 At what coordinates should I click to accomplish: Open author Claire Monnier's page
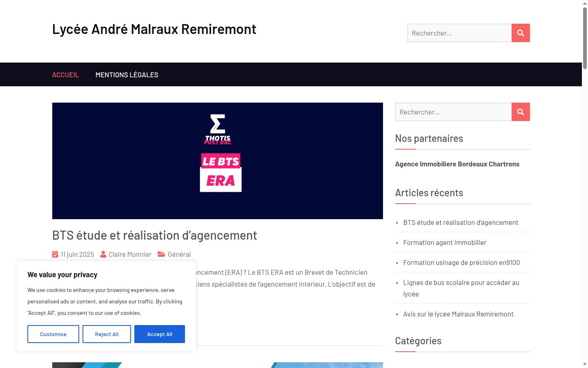click(130, 254)
